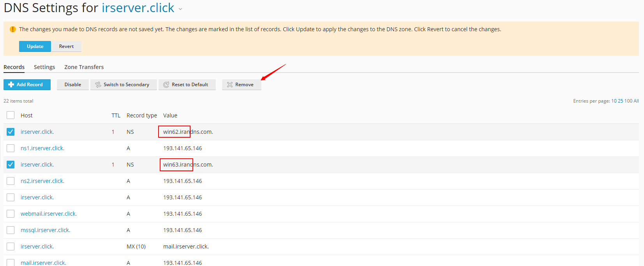Click the Remove scissors icon
The height and width of the screenshot is (266, 644).
click(x=230, y=85)
